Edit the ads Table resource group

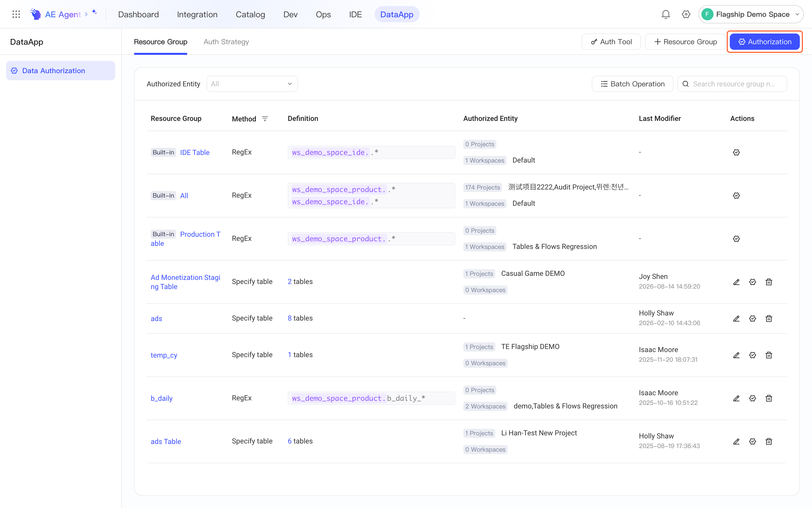[736, 441]
